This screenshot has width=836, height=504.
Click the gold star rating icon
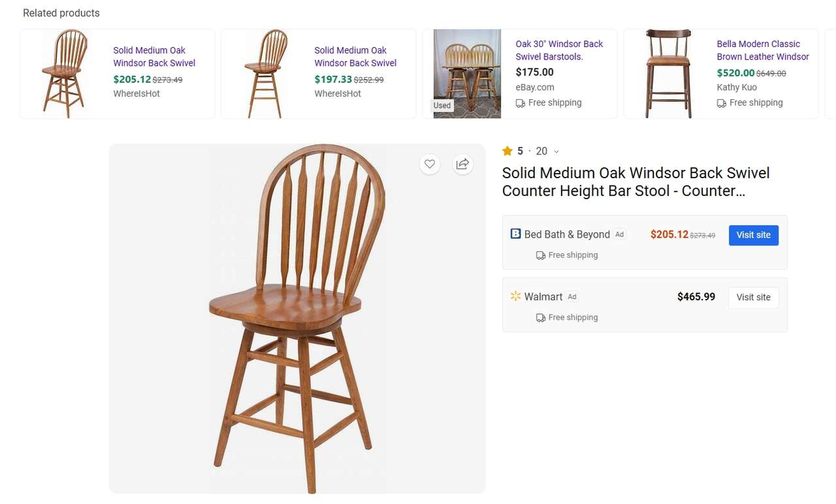coord(507,151)
